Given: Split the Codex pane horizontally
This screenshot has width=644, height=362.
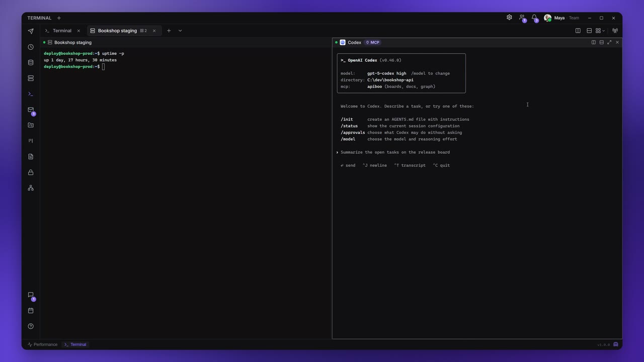Looking at the screenshot, I should point(601,42).
